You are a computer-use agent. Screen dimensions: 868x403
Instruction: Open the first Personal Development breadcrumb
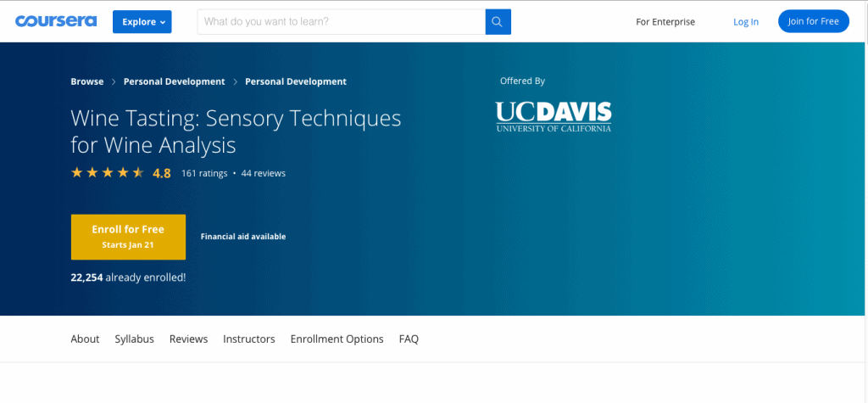[175, 81]
